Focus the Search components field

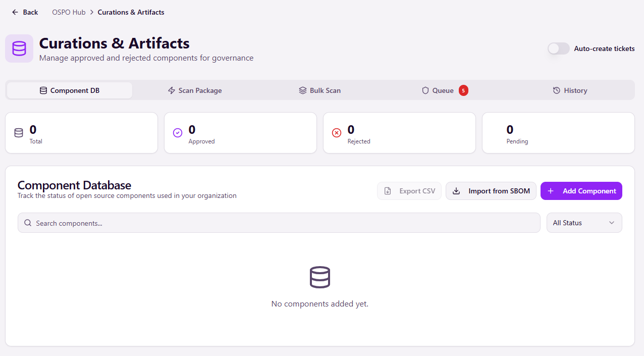[279, 223]
